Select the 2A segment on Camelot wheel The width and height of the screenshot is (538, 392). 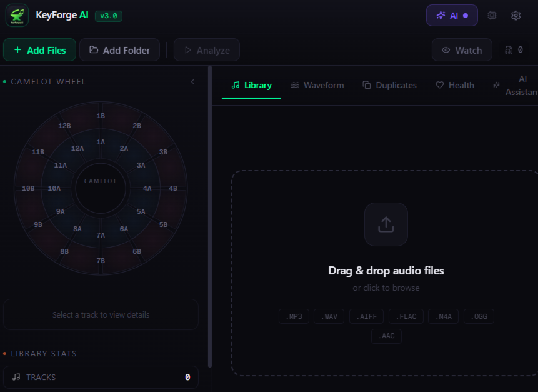124,148
